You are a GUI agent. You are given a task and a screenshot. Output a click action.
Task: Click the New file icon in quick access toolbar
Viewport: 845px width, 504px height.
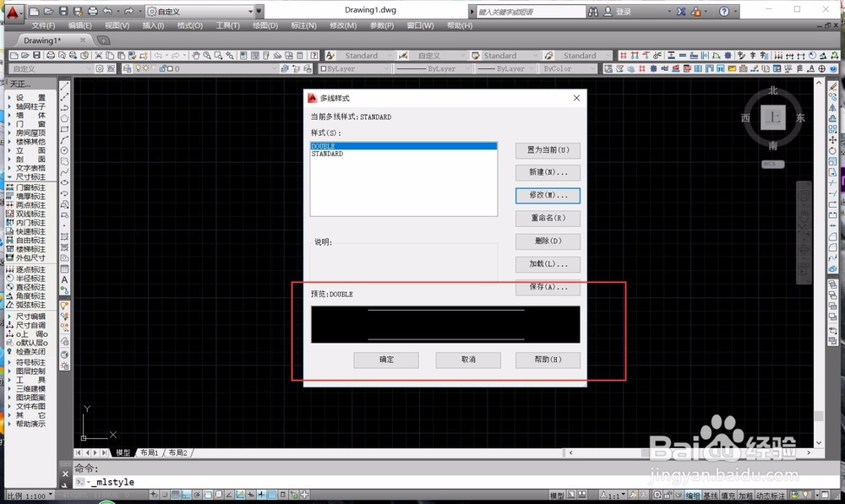(x=34, y=11)
